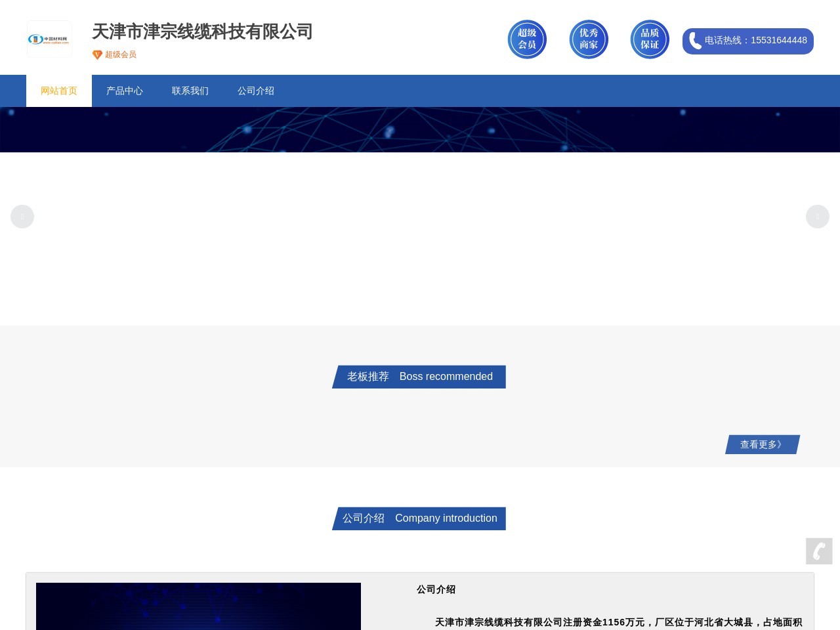
Task: Click the company introduction blue image
Action: 198,606
